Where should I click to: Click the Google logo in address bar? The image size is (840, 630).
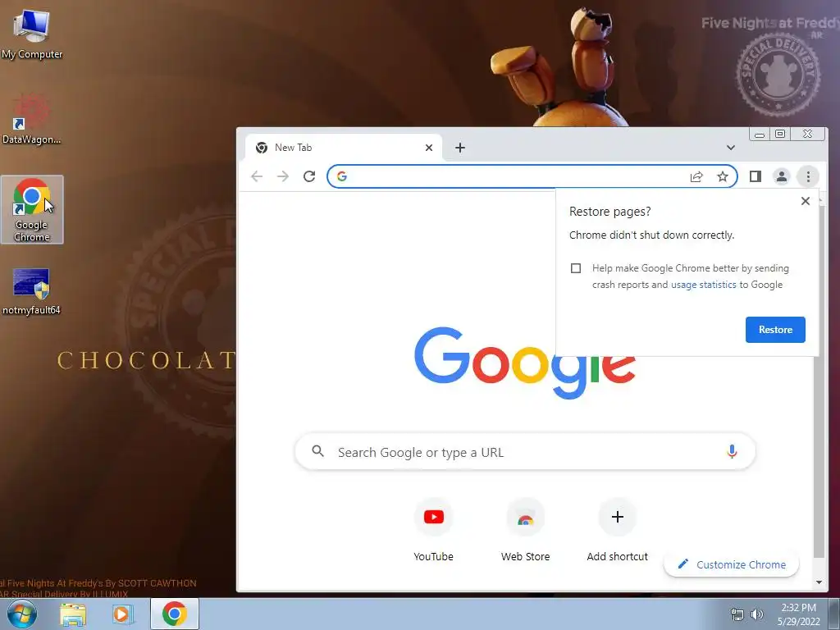point(342,176)
